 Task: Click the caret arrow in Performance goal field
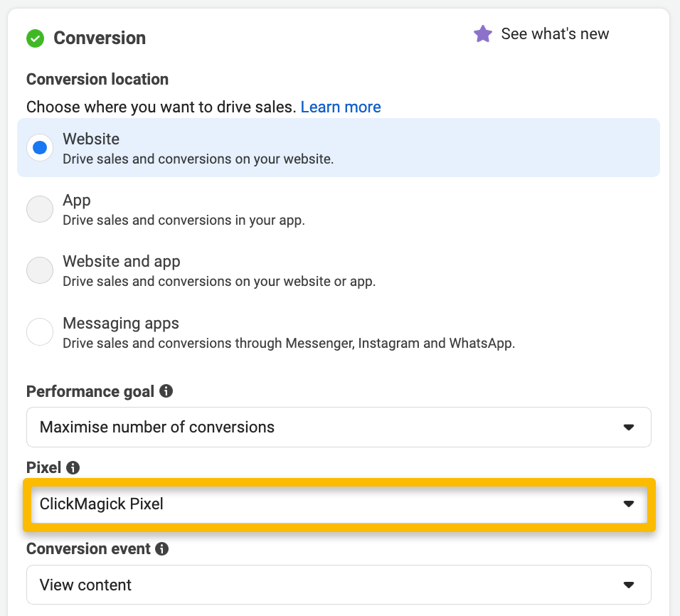[x=628, y=428]
